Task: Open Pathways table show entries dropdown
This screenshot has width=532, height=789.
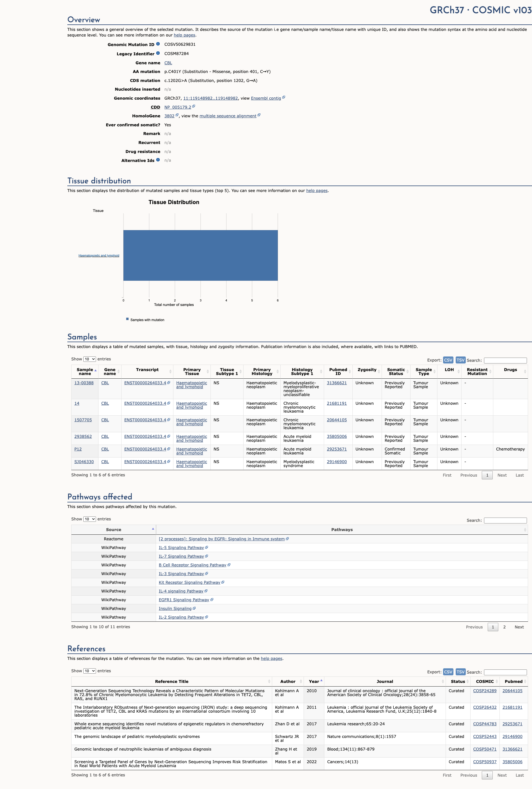Action: (90, 519)
